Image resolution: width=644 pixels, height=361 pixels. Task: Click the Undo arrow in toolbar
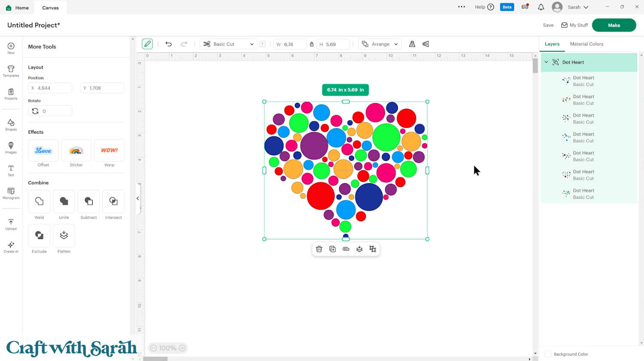tap(169, 44)
